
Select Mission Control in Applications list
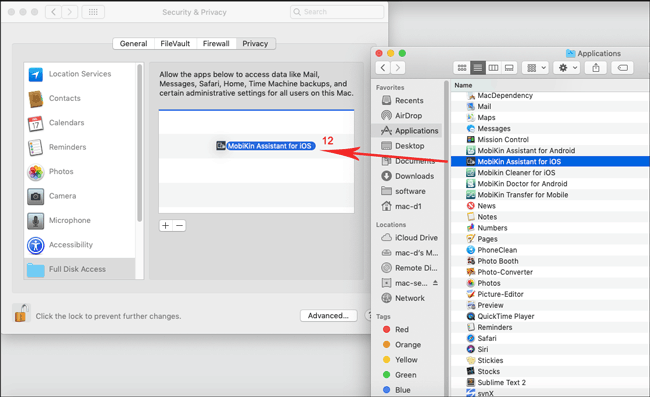(550, 140)
